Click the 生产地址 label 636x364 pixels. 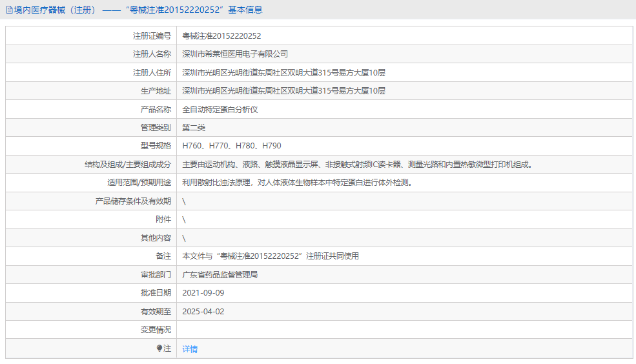tap(156, 91)
